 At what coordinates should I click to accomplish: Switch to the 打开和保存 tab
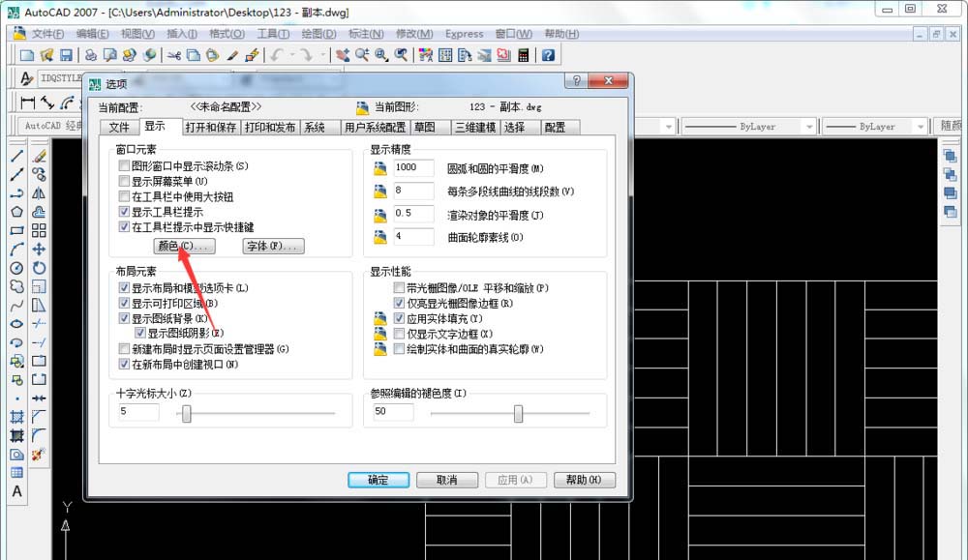[210, 127]
